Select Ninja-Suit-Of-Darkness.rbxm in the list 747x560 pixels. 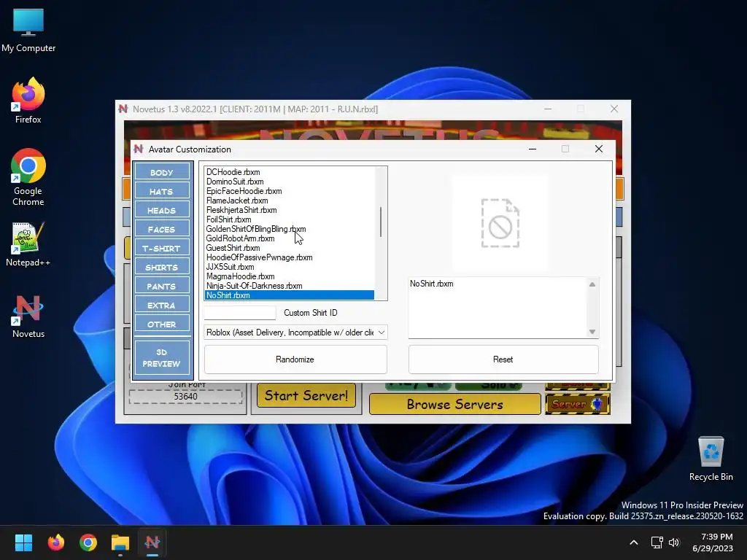pos(289,286)
